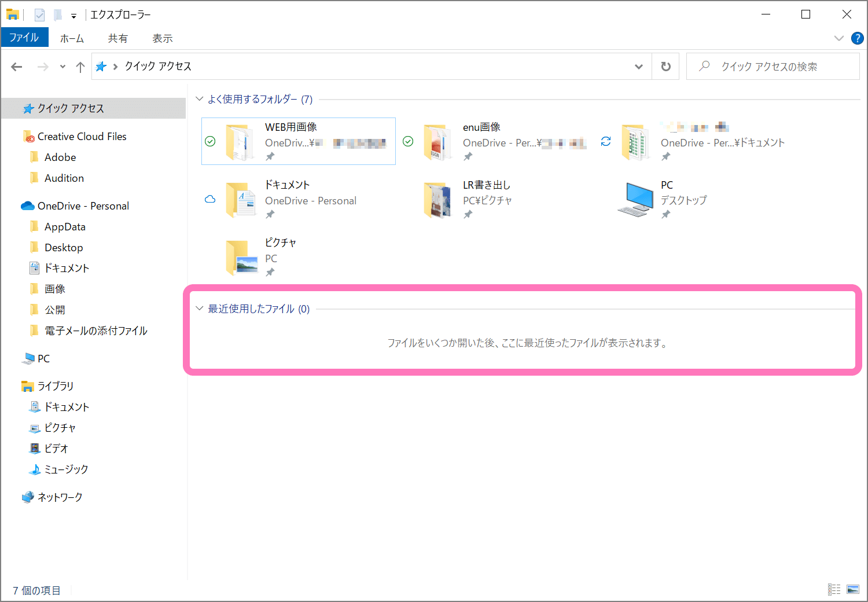Viewport: 868px width, 602px height.
Task: Toggle the pin on the ピクチャ folder tile
Action: tap(270, 272)
